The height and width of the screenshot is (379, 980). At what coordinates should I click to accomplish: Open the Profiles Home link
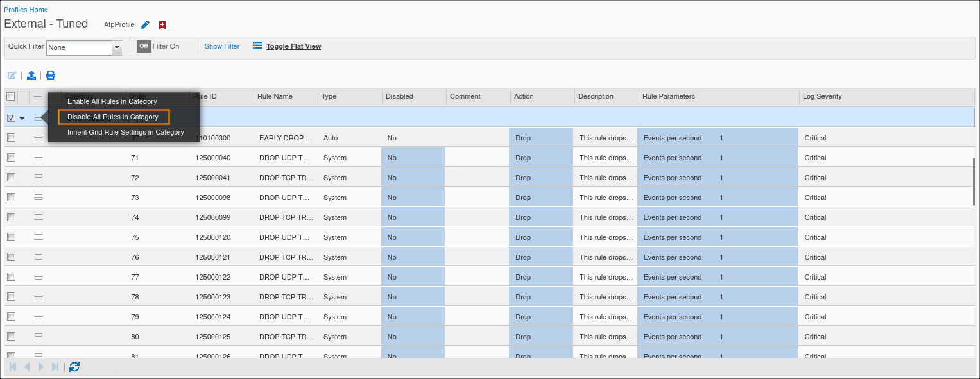[x=26, y=10]
